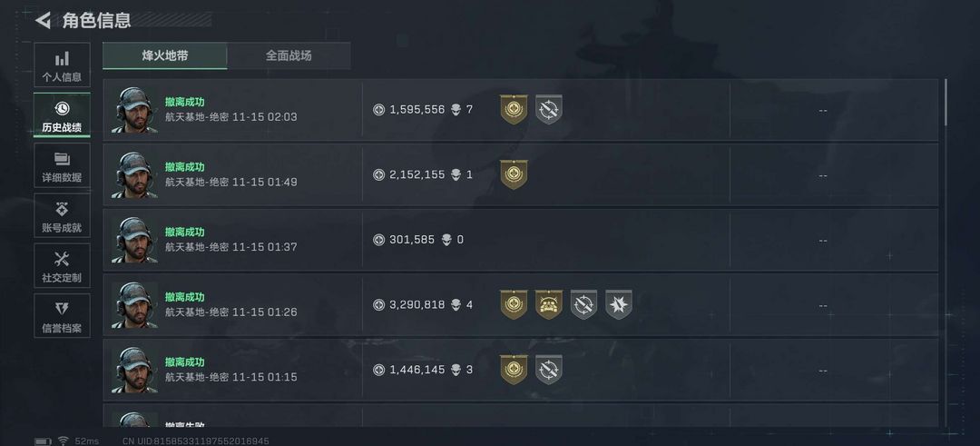The width and height of the screenshot is (980, 446).
Task: Click the gray crosshair badge on 01:15 match
Action: pyautogui.click(x=548, y=370)
